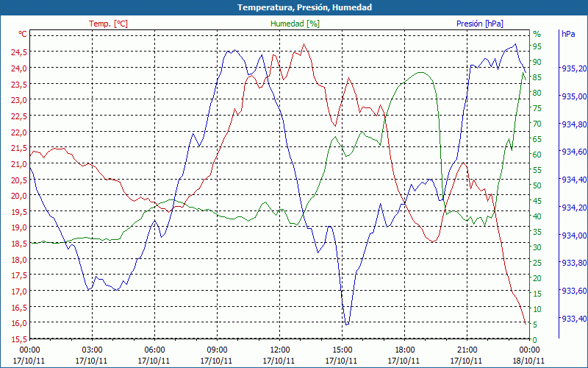The height and width of the screenshot is (368, 588).
Task: Click temperature axis value 20,5
Action: [x=19, y=180]
